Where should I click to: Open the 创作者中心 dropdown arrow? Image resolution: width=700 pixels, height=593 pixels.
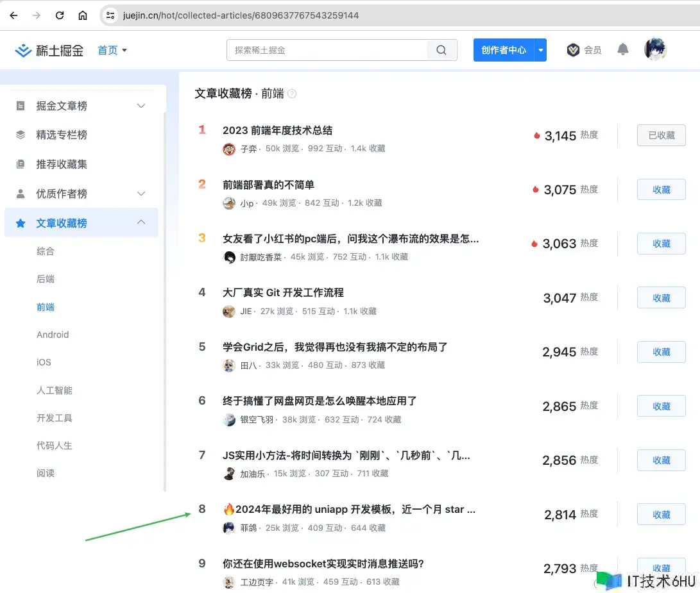(540, 50)
